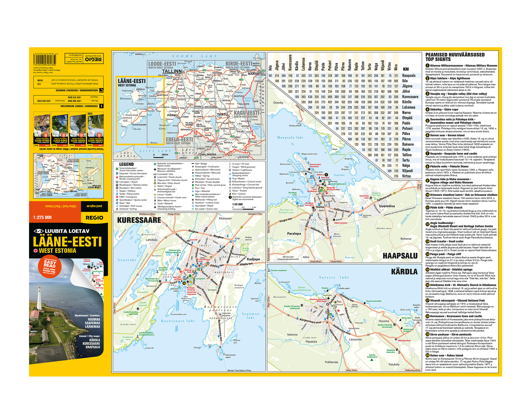The width and height of the screenshot is (532, 394).
Task: Select the Nature centre icon in the legend
Action: click(x=155, y=164)
